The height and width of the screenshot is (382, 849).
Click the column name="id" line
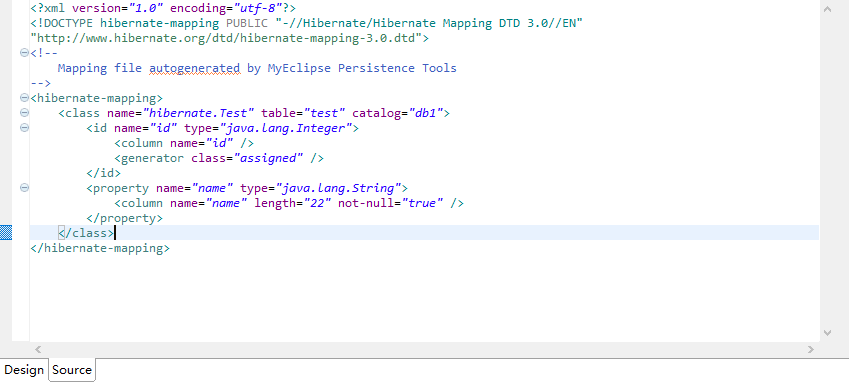(x=184, y=143)
